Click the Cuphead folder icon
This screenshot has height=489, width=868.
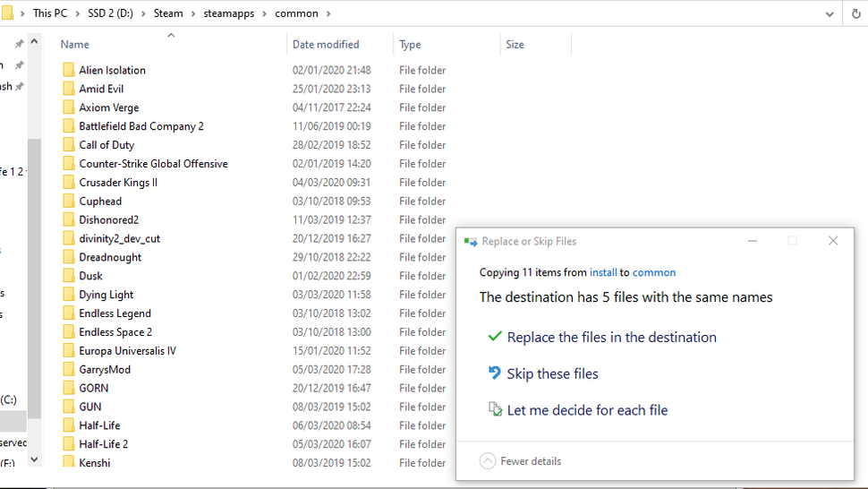pyautogui.click(x=68, y=202)
